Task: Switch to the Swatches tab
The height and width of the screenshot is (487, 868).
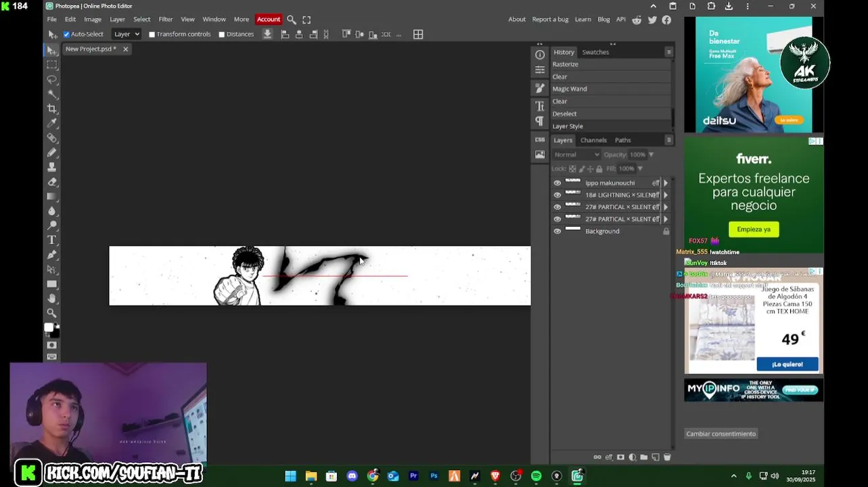Action: [x=595, y=52]
